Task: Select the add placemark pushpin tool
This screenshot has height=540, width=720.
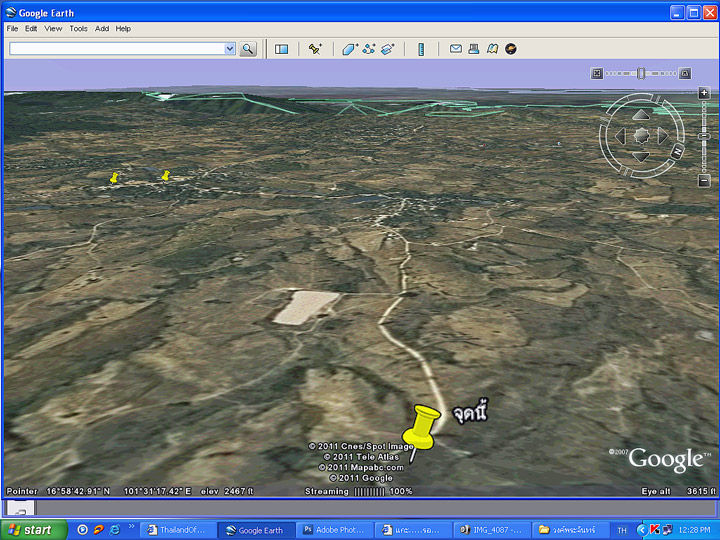Action: (314, 48)
